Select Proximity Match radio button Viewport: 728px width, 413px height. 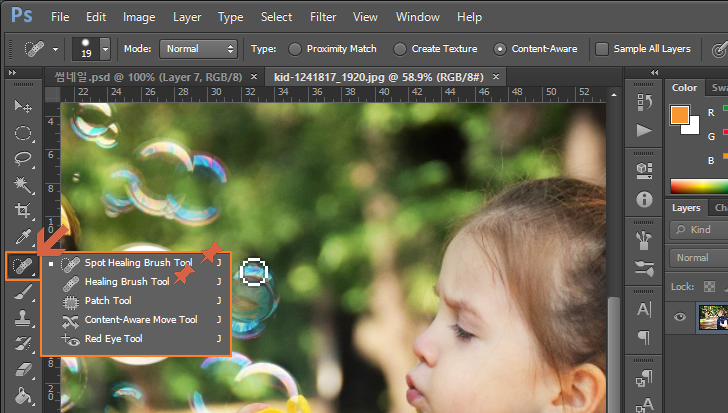tap(294, 49)
